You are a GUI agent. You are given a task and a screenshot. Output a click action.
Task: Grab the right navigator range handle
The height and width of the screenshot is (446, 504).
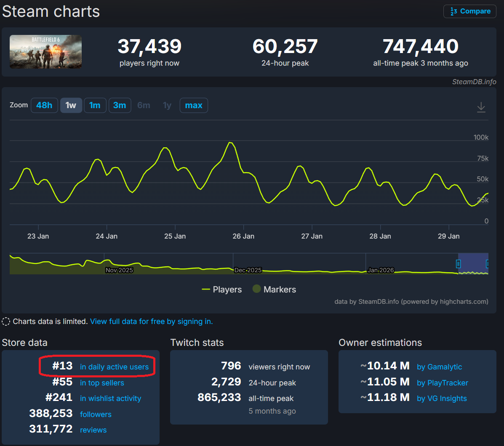(x=487, y=264)
